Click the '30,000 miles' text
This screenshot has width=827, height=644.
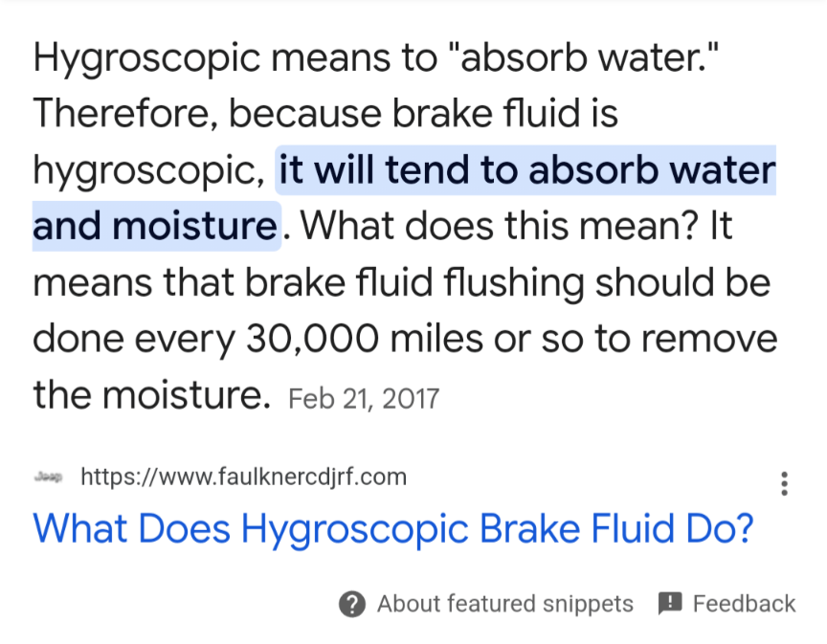pyautogui.click(x=365, y=338)
